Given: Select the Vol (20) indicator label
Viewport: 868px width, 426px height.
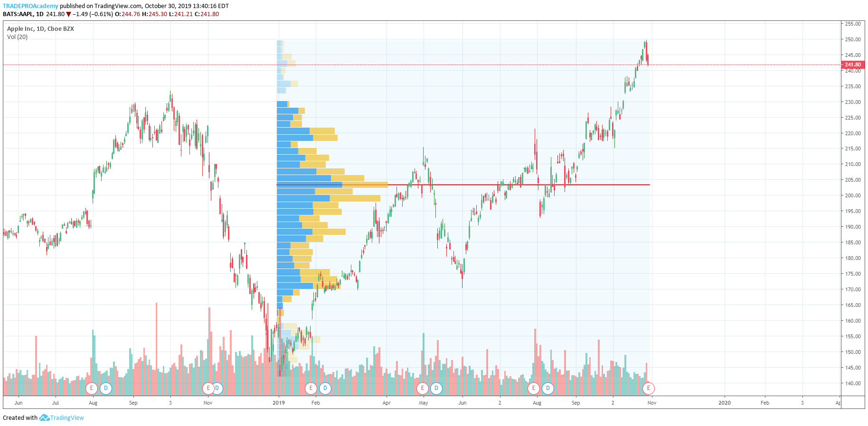Looking at the screenshot, I should click(17, 37).
